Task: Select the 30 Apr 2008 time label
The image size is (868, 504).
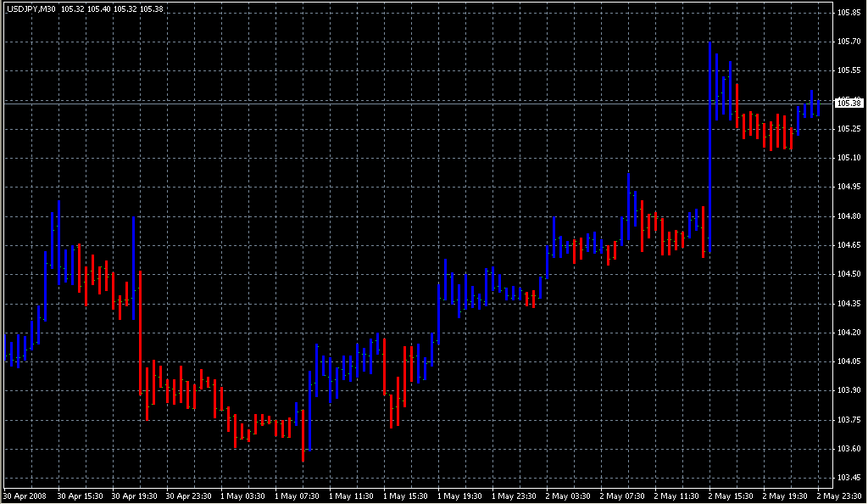Action: pos(24,495)
